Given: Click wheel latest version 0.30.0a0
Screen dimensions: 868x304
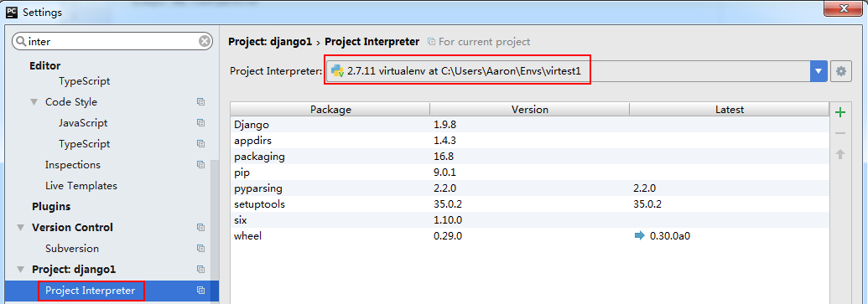Looking at the screenshot, I should click(670, 236).
